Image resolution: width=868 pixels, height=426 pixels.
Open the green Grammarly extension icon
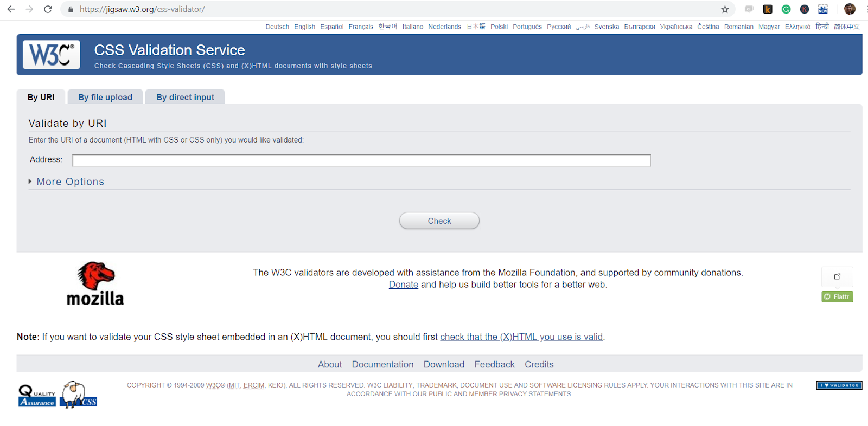[x=786, y=9]
